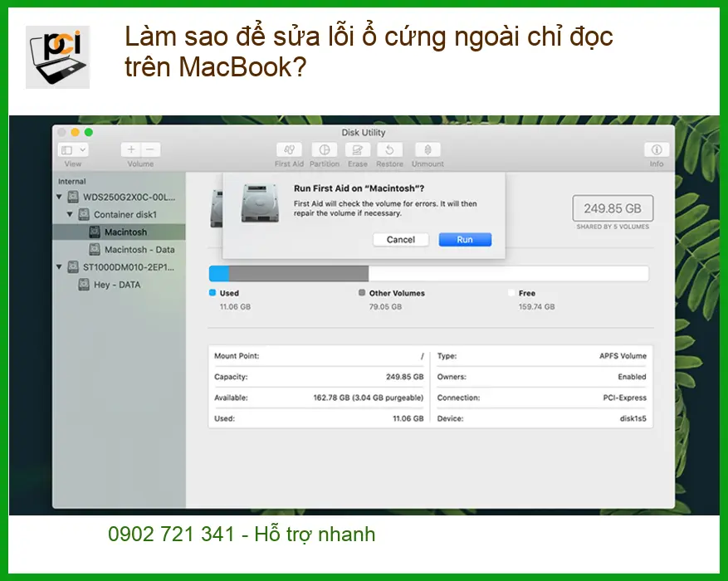Click the blue Used legend swatch
This screenshot has width=728, height=581.
coord(213,292)
